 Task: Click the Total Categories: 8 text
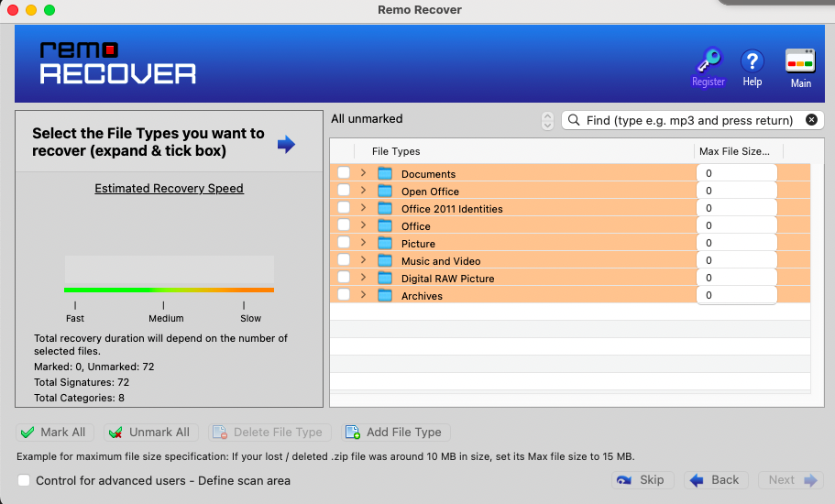[79, 398]
